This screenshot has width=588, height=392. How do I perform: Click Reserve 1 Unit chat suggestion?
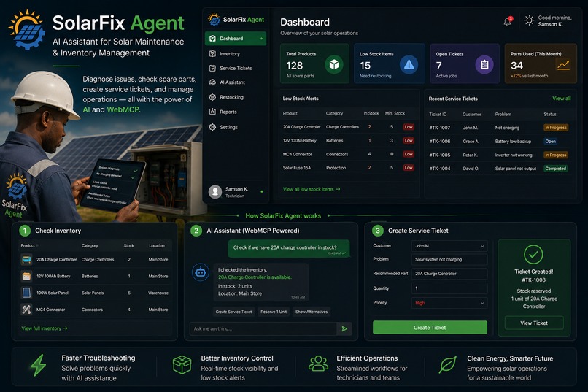[274, 312]
